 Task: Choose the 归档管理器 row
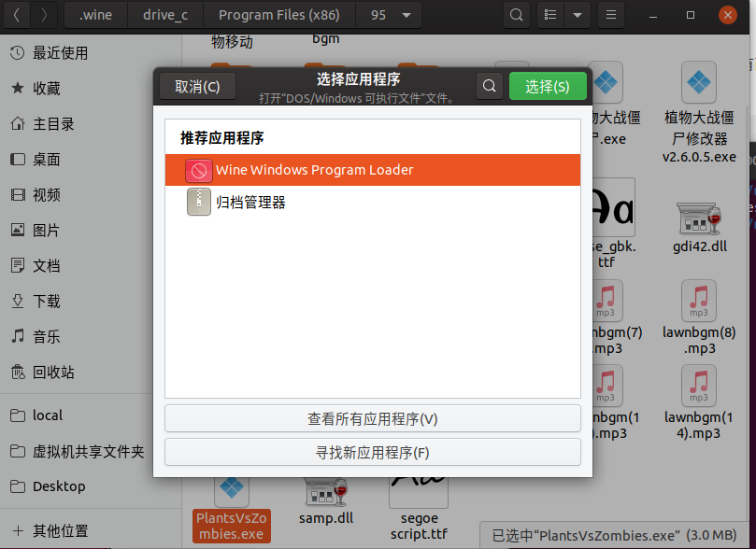(373, 202)
